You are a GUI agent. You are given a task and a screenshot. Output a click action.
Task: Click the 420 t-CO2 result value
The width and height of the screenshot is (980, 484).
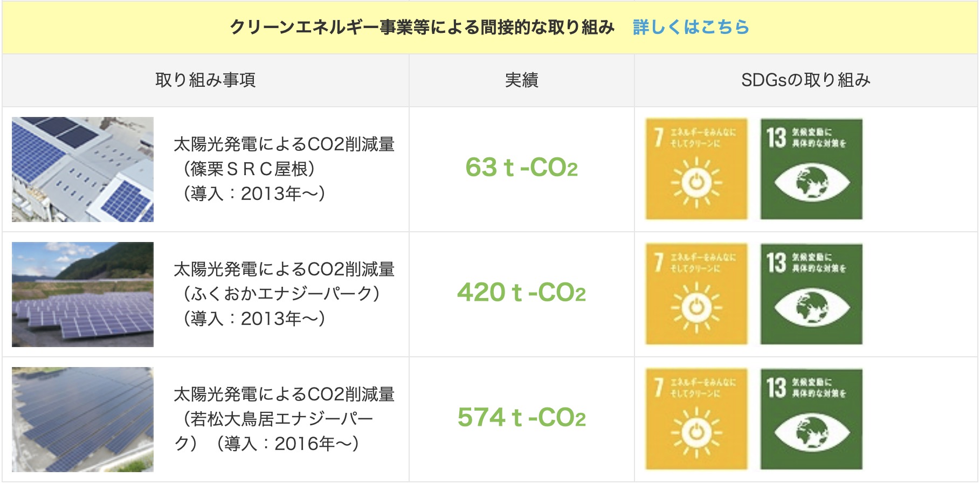(x=521, y=293)
